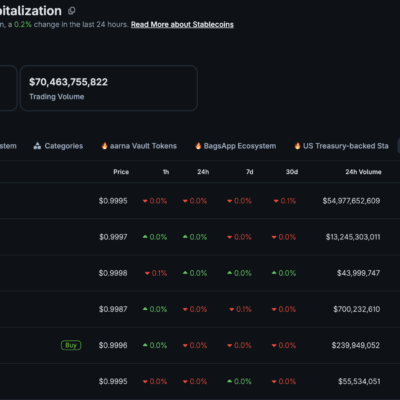Select the row priced at $0.9987
400x400 pixels.
(200, 309)
